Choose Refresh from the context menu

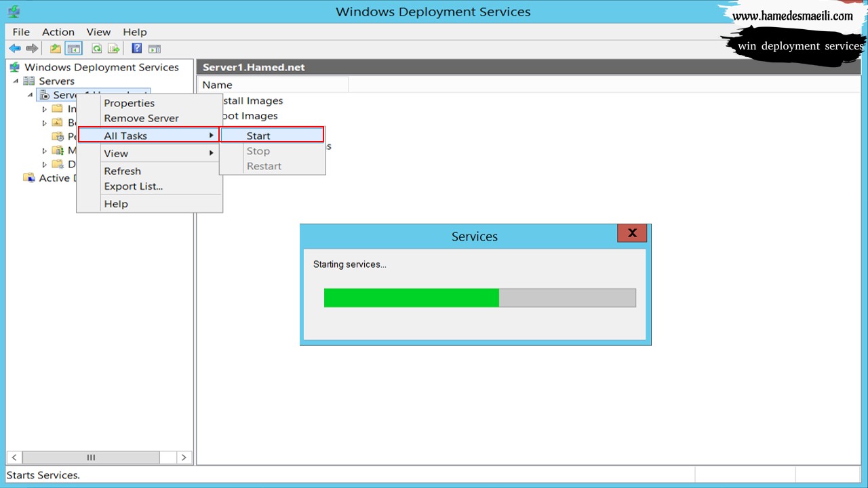149,171
